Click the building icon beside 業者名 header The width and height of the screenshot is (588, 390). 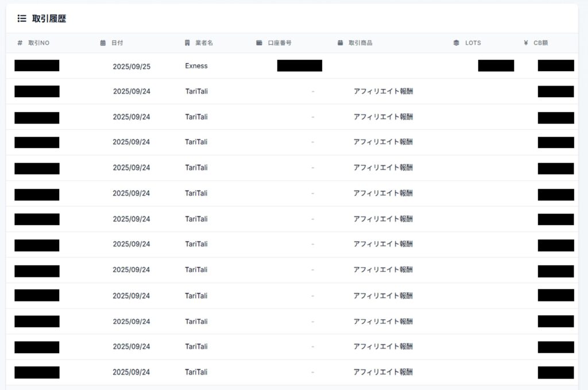click(187, 43)
